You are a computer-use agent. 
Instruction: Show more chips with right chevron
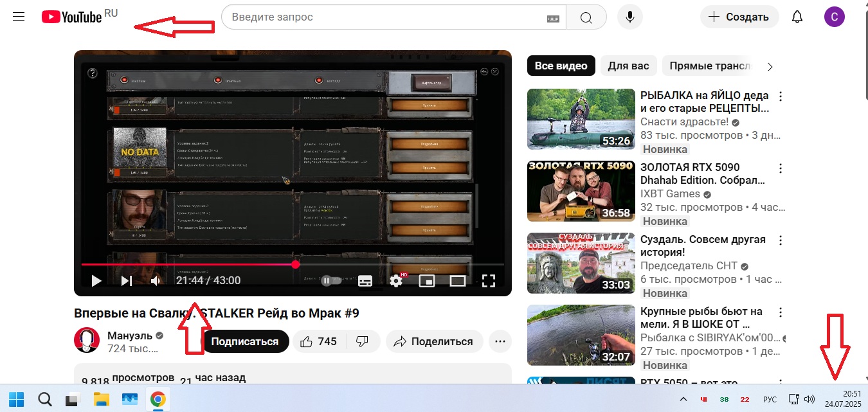click(770, 66)
